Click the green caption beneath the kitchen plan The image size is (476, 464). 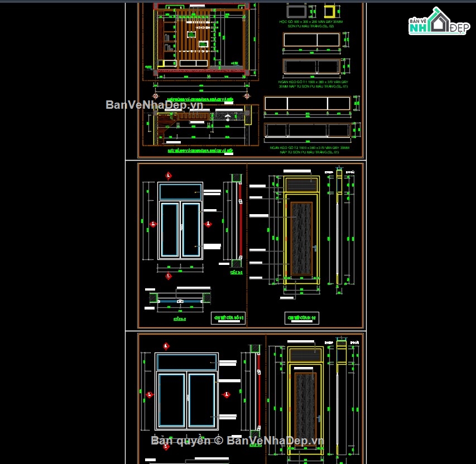[200, 151]
